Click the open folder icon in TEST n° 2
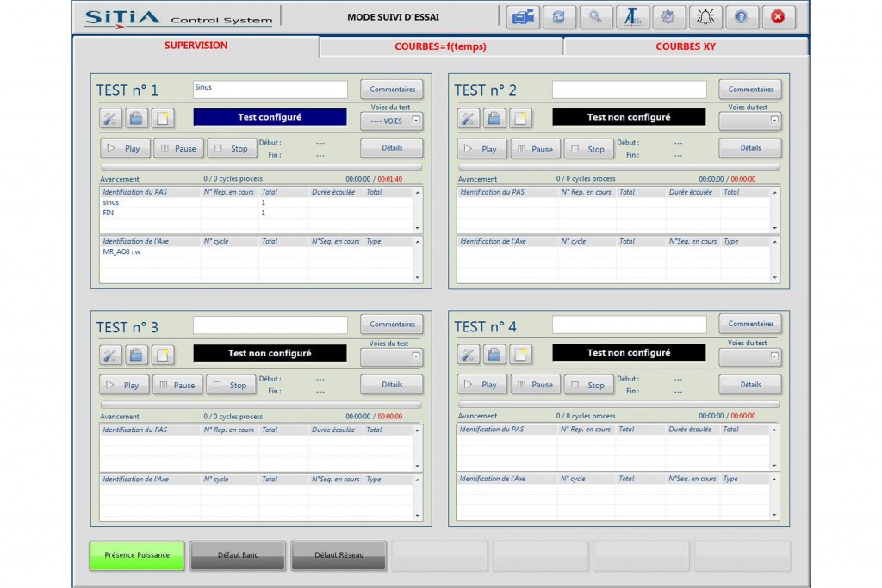Viewport: 882px width, 588px height. click(x=494, y=118)
